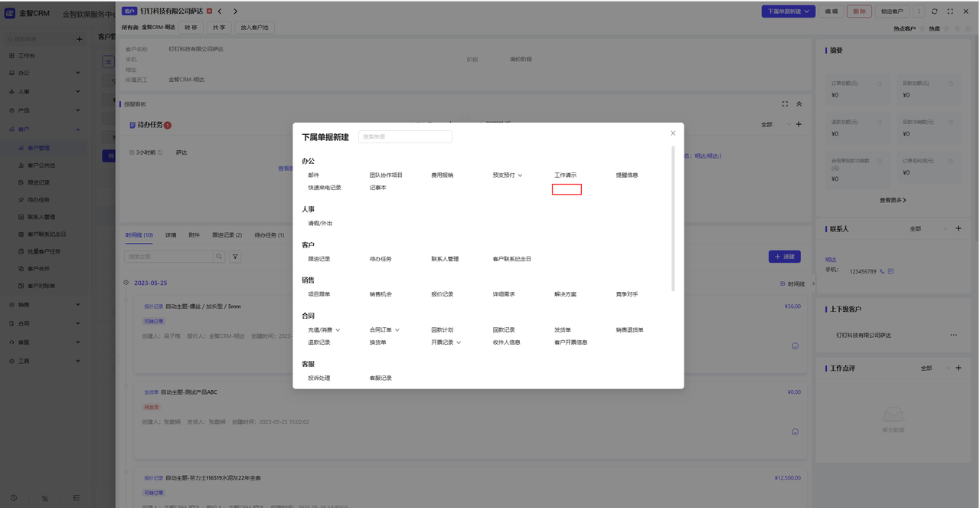Toggle the 热点客户 star

point(922,28)
